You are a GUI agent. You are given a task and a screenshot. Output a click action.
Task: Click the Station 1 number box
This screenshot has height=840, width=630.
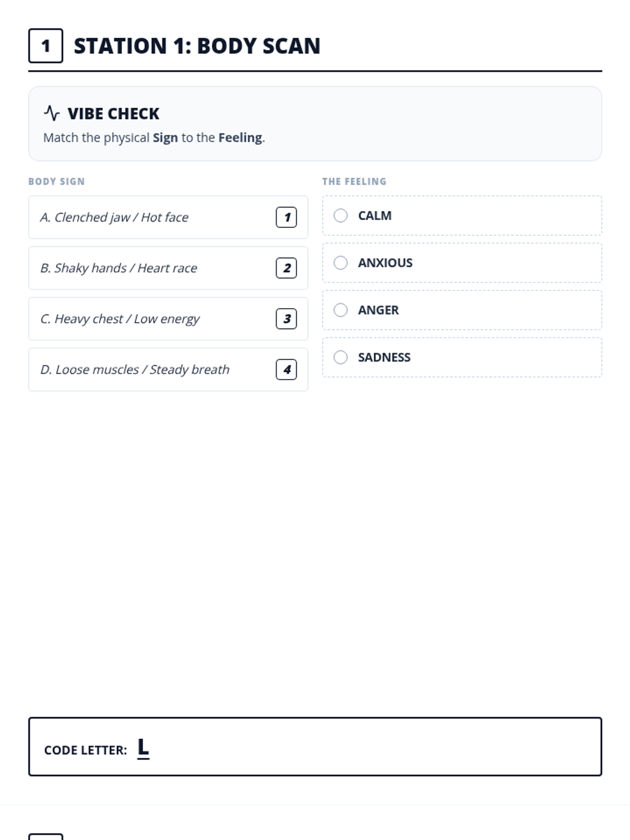pos(46,46)
